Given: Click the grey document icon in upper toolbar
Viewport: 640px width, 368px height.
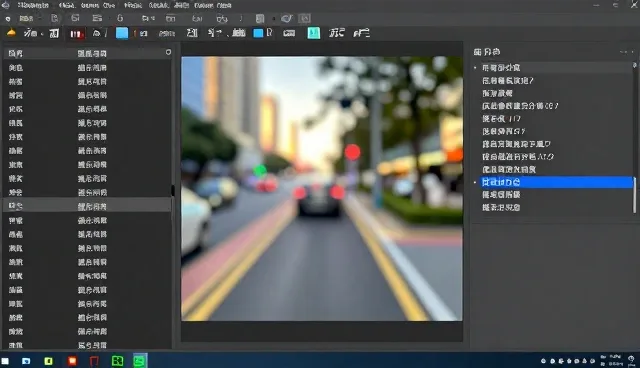Looking at the screenshot, I should [x=260, y=19].
